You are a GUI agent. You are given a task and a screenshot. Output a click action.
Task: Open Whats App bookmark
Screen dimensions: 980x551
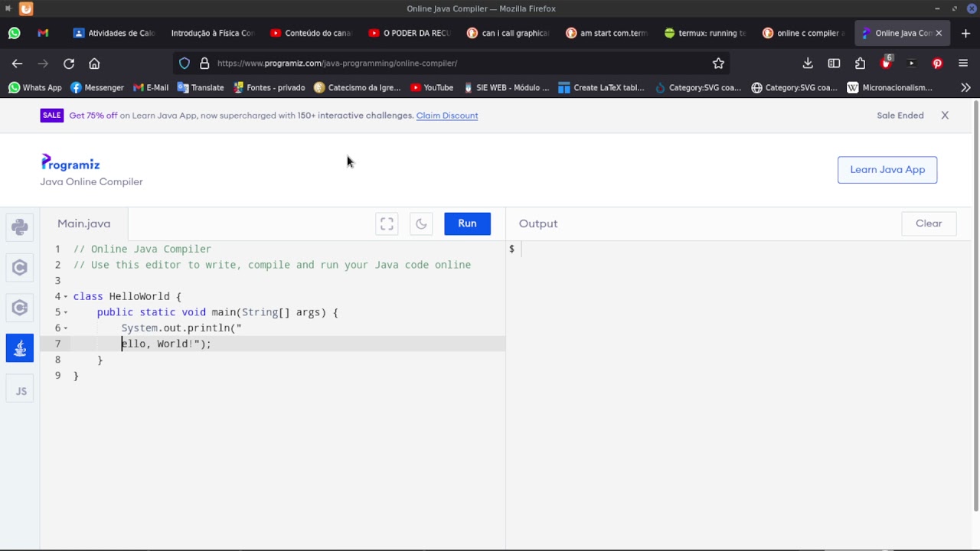pyautogui.click(x=34, y=87)
